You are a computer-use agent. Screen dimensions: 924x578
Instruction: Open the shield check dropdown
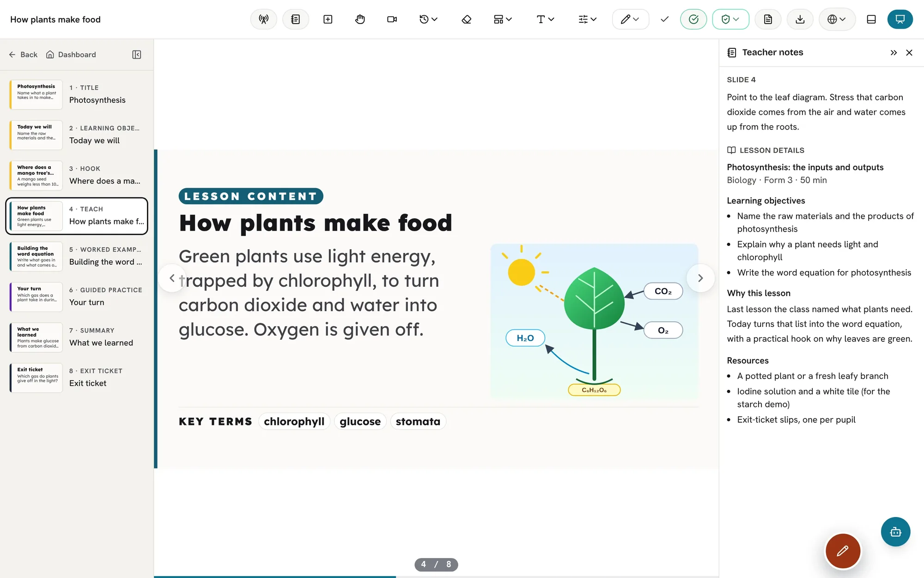[x=730, y=19]
